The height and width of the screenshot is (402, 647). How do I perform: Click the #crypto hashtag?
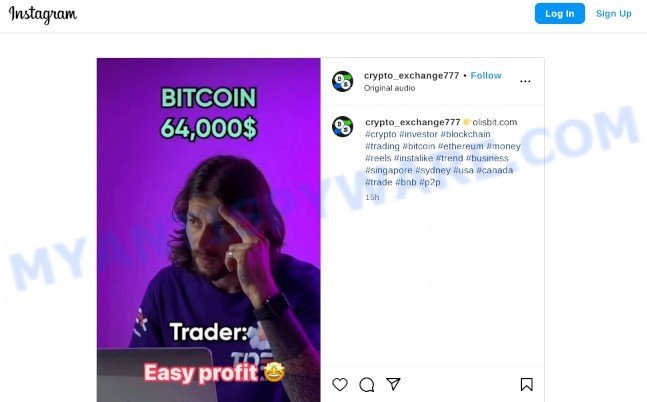coord(380,134)
